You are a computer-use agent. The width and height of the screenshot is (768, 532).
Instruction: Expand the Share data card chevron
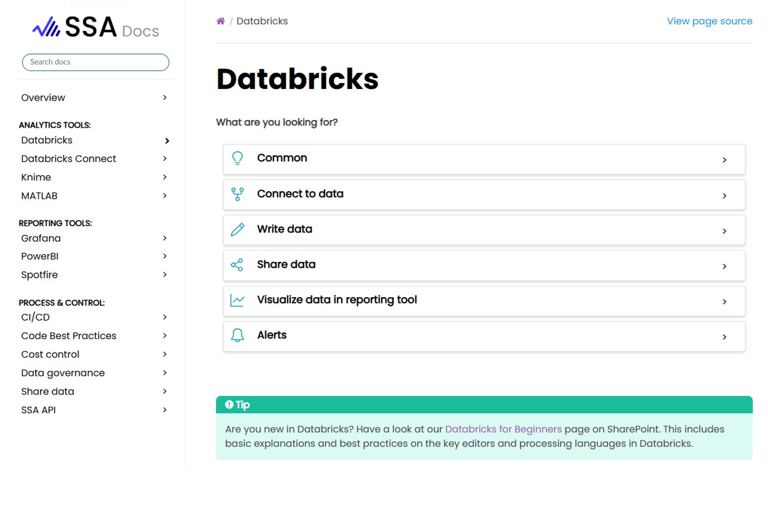(724, 266)
